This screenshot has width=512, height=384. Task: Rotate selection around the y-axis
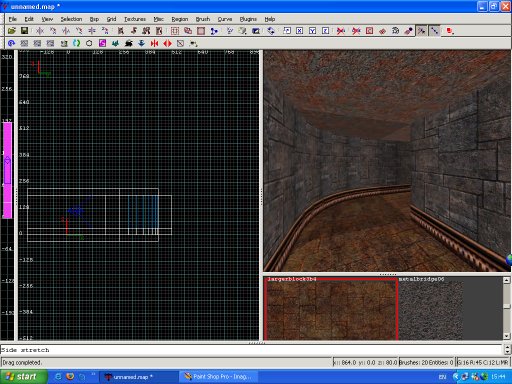pos(79,31)
